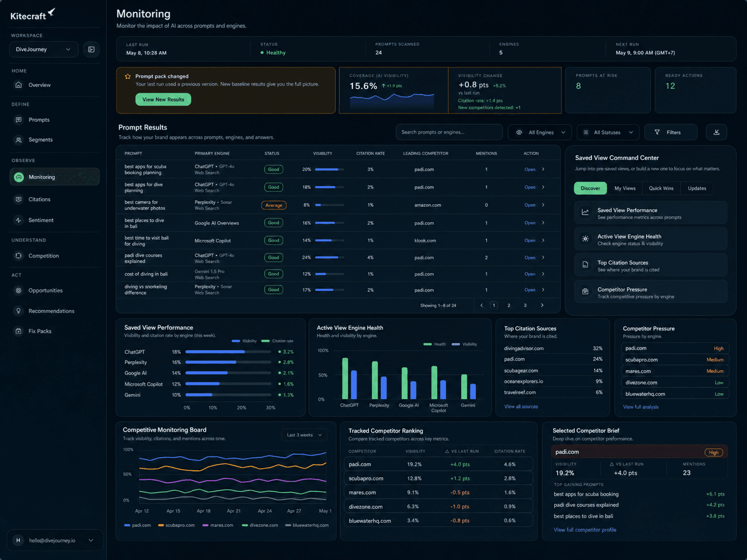
Task: Go to next page arrow in pagination
Action: coord(542,305)
